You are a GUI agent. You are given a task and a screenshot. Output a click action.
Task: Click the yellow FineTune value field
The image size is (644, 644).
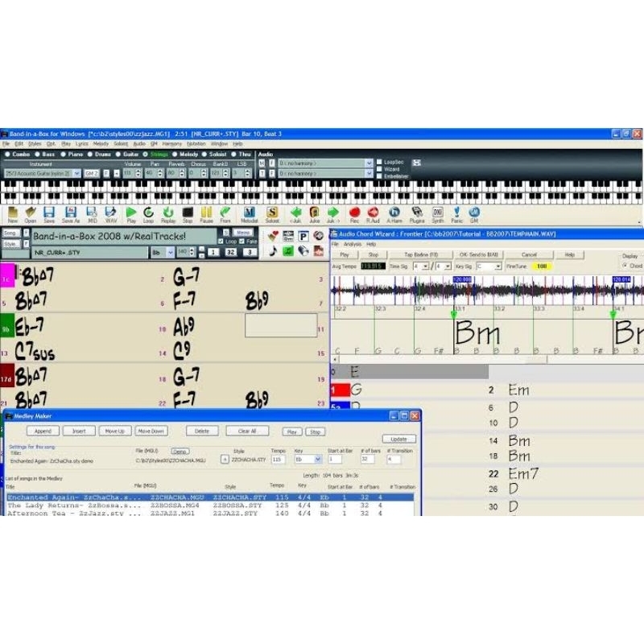542,266
